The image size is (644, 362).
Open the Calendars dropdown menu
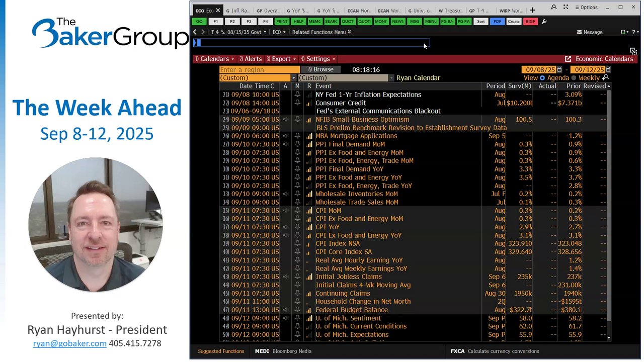pos(214,59)
